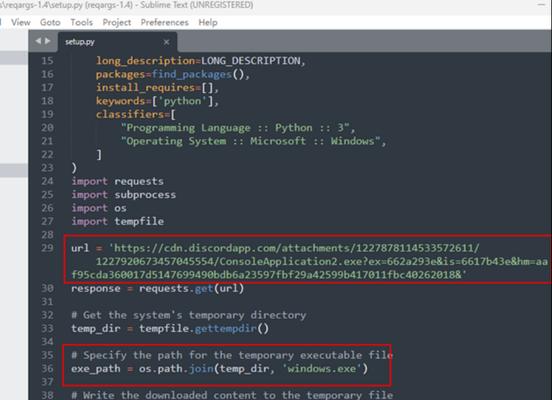
Task: Open the Help menu
Action: pos(208,23)
